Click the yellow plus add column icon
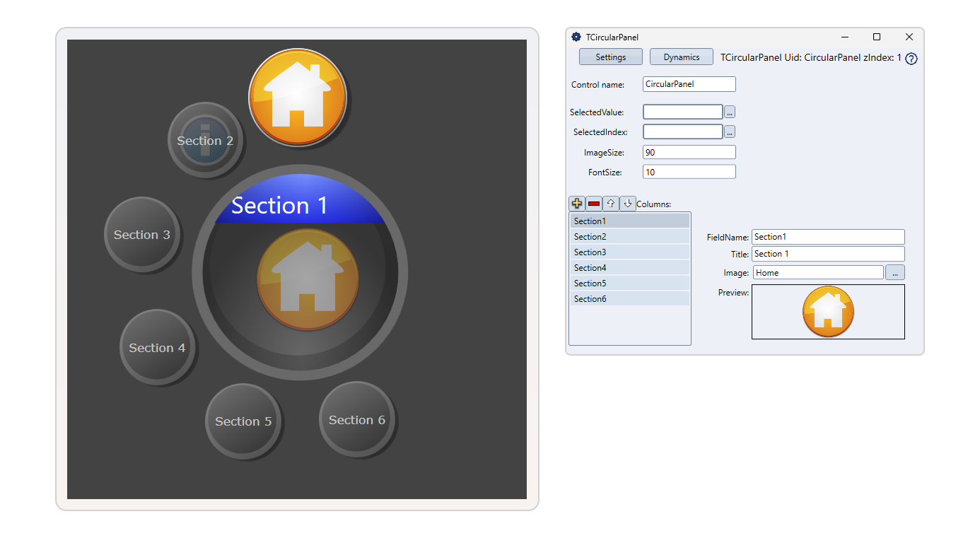This screenshot has width=980, height=538. pyautogui.click(x=577, y=204)
